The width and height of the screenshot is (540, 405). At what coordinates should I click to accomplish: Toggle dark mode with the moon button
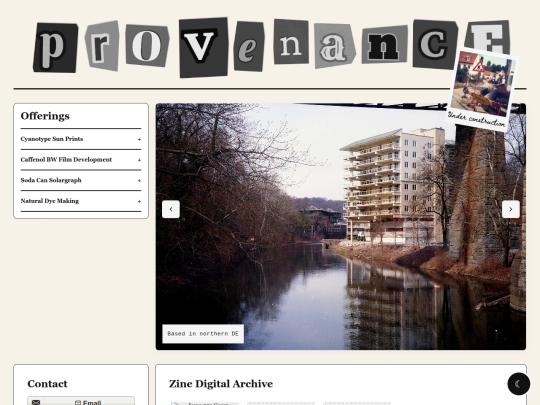[518, 384]
